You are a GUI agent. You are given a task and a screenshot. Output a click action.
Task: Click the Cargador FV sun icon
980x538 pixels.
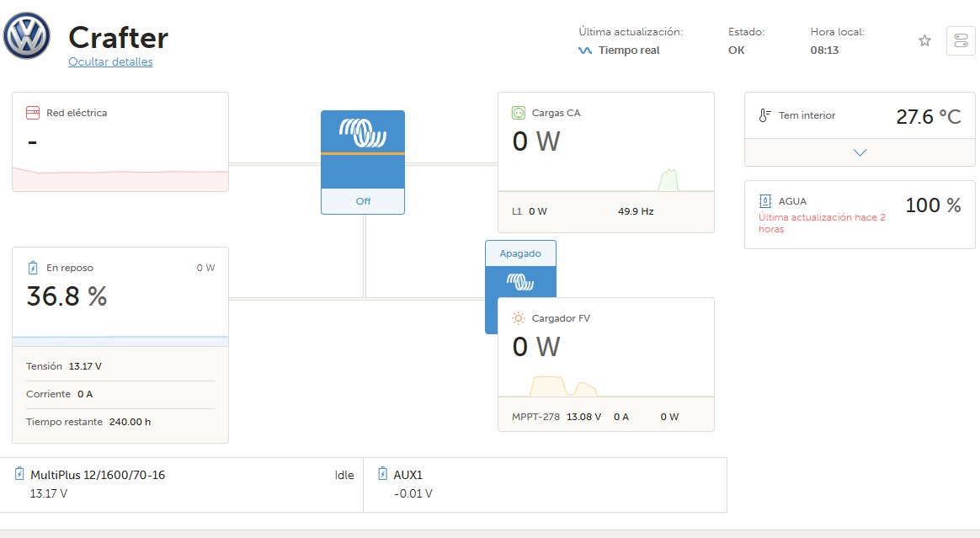(519, 318)
